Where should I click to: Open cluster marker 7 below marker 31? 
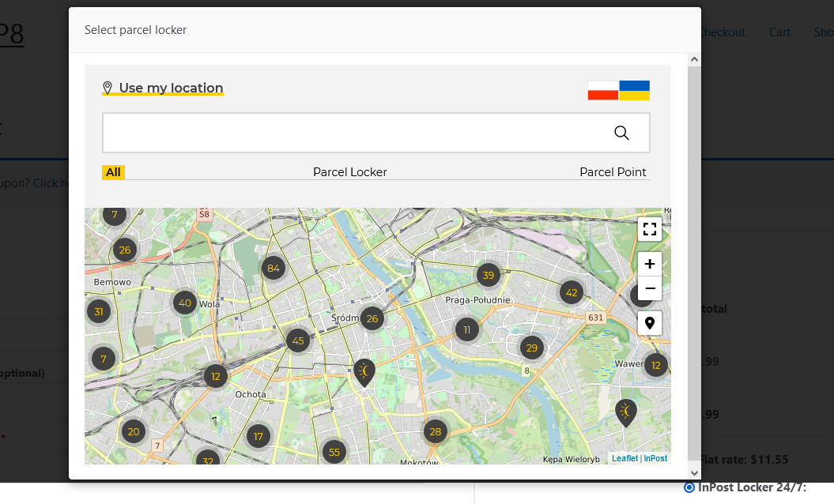pyautogui.click(x=104, y=359)
